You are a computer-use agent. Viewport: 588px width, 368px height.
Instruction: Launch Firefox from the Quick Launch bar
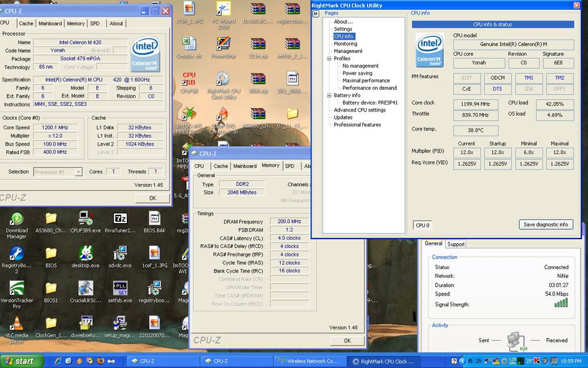(x=100, y=361)
